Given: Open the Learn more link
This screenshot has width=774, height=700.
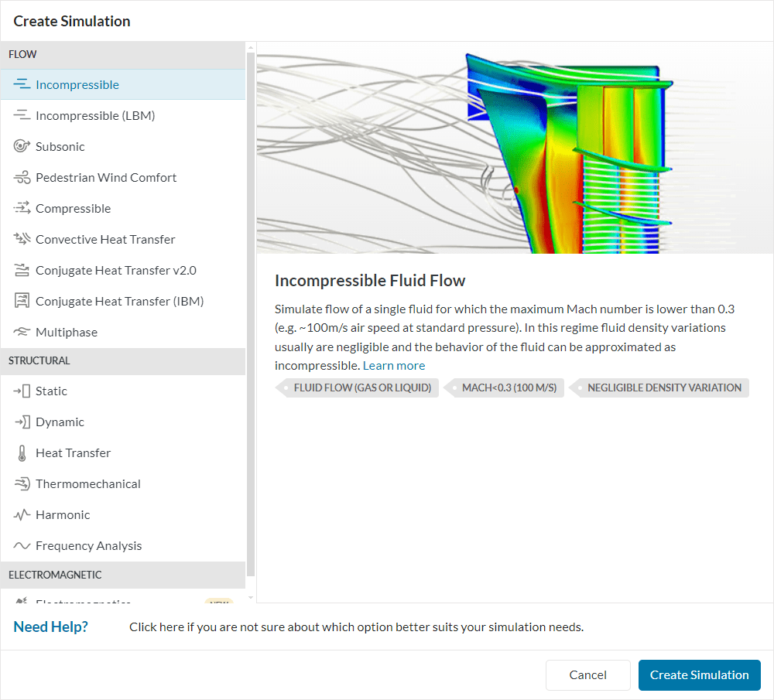Looking at the screenshot, I should [394, 365].
